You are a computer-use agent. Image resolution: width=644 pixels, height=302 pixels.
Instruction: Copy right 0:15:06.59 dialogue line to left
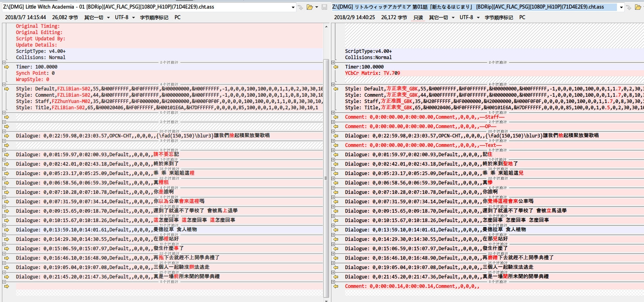pyautogui.click(x=336, y=249)
